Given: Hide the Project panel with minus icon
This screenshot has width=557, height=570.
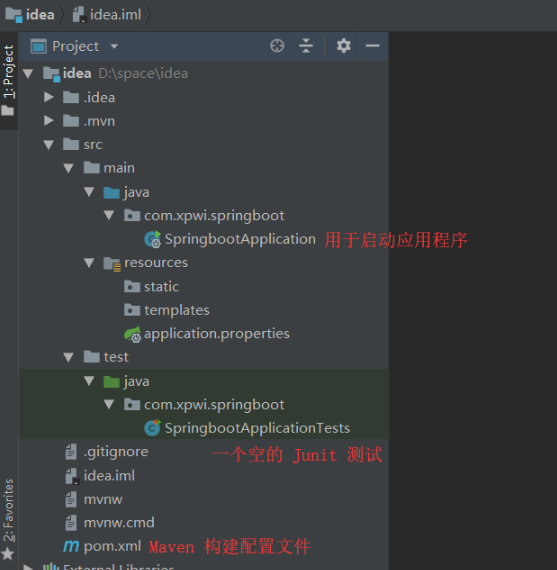Looking at the screenshot, I should [x=372, y=46].
